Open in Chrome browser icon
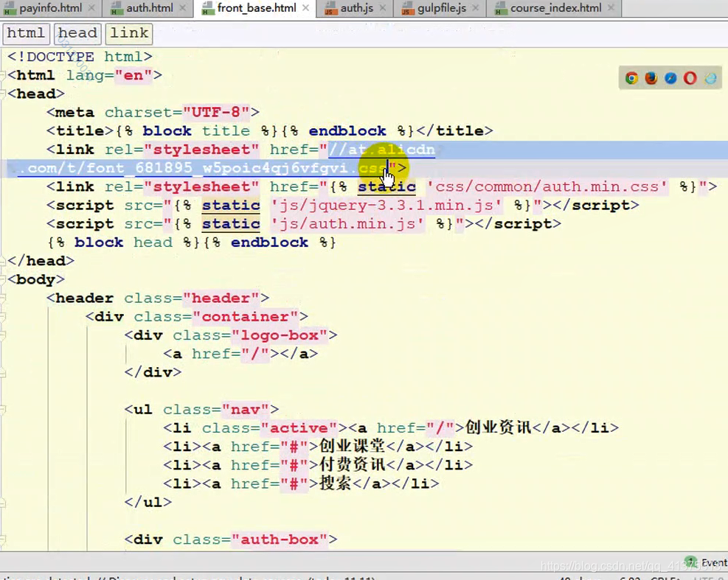 631,78
